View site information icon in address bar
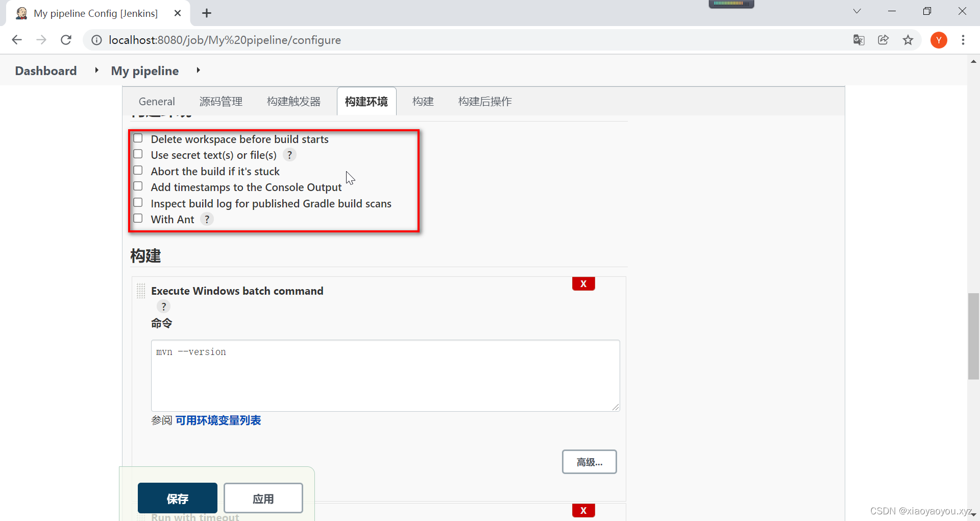The height and width of the screenshot is (521, 980). pos(96,40)
